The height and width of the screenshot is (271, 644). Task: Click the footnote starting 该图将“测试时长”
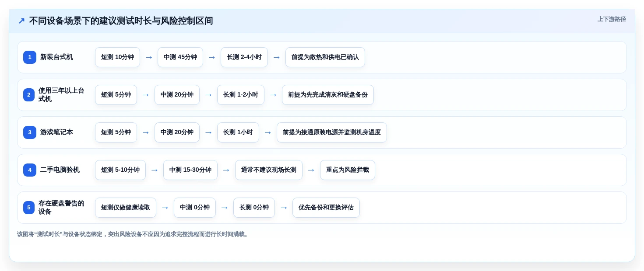[x=134, y=234]
